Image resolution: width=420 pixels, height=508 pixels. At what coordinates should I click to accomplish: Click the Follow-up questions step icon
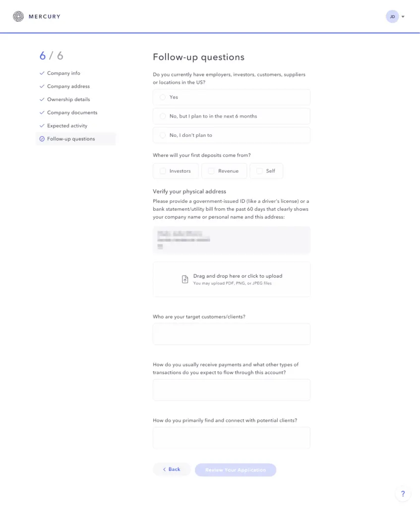tap(42, 139)
